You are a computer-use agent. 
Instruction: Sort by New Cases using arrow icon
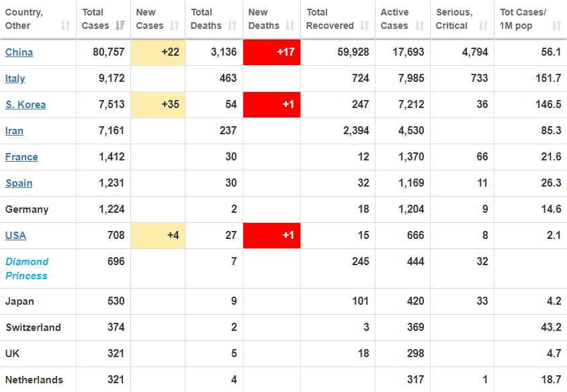(174, 26)
